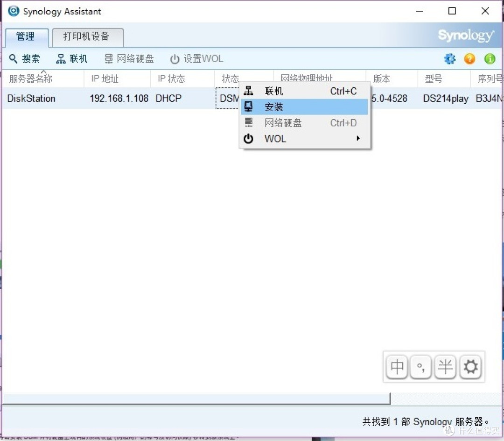
Task: Open help with the orange question icon
Action: coord(469,59)
